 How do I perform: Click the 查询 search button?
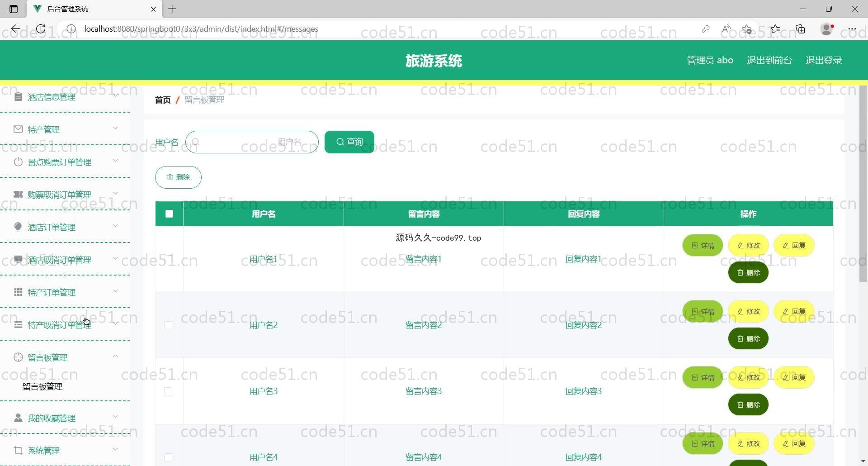tap(349, 142)
